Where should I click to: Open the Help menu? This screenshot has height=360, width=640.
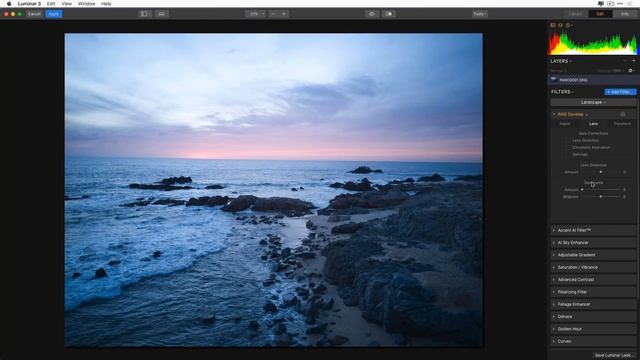[106, 4]
